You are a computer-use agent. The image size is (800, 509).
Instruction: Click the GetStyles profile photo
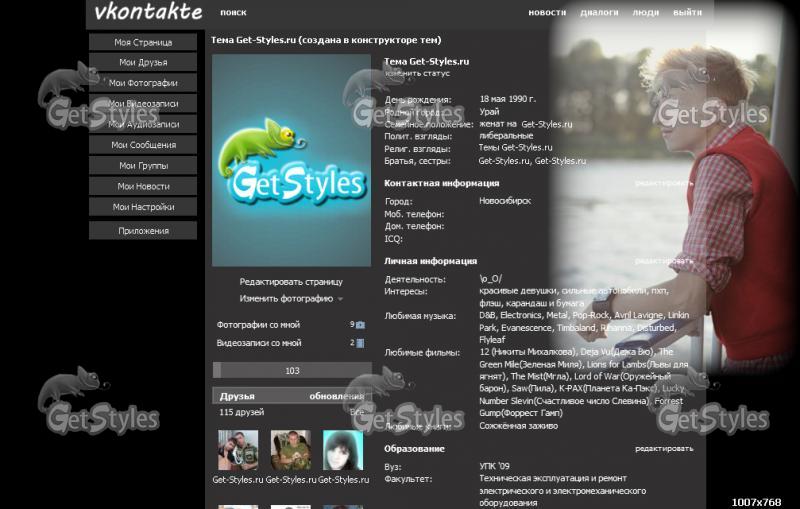(x=291, y=160)
